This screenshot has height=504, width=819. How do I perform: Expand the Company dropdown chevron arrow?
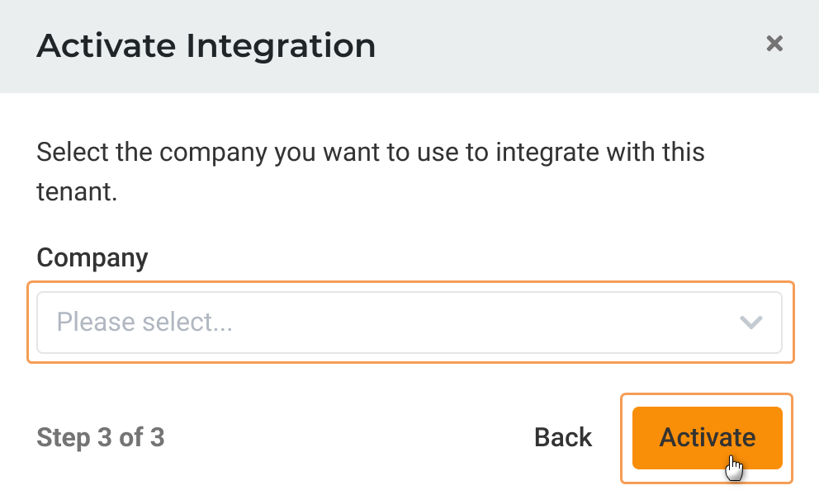[x=750, y=323]
